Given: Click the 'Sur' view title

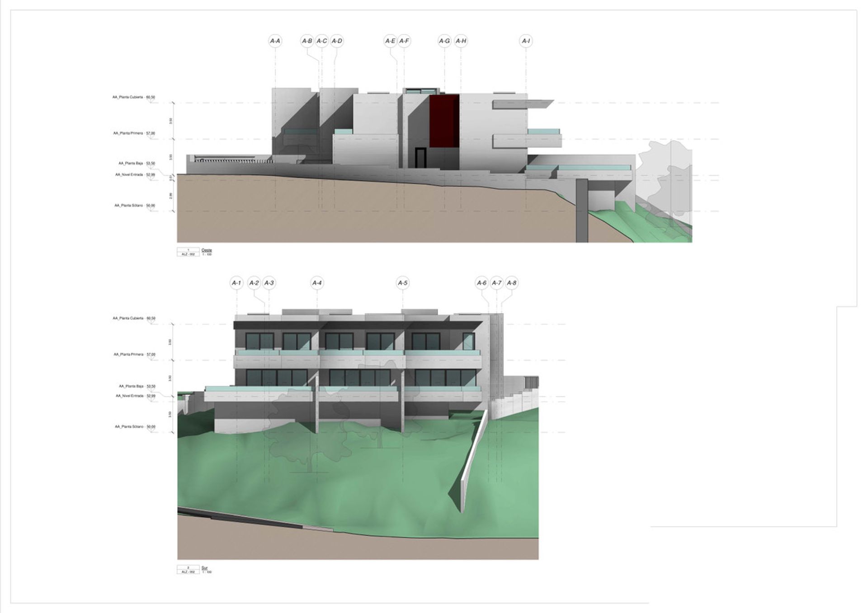Looking at the screenshot, I should tap(204, 567).
